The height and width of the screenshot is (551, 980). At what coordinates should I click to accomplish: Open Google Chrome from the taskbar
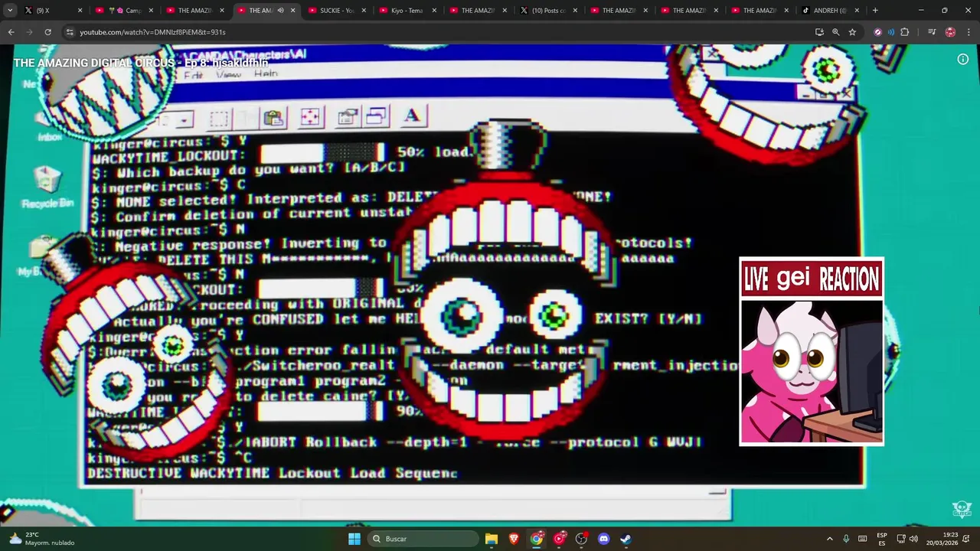point(537,539)
